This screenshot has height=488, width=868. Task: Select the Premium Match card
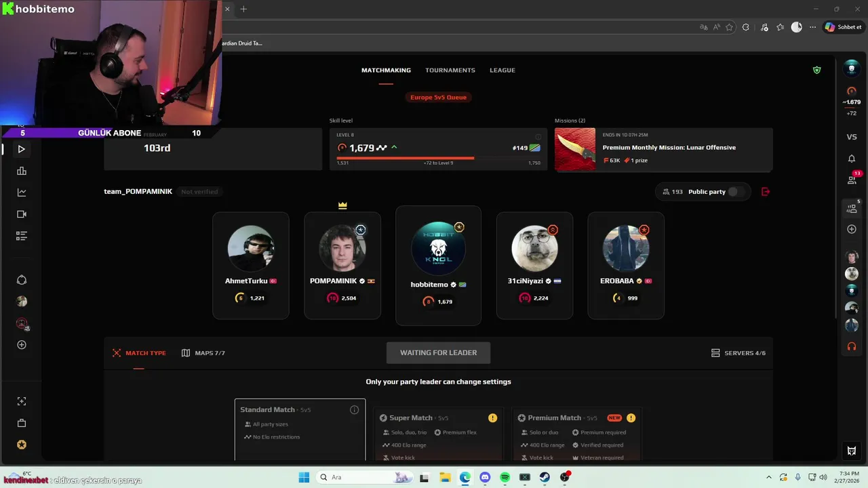[576, 434]
